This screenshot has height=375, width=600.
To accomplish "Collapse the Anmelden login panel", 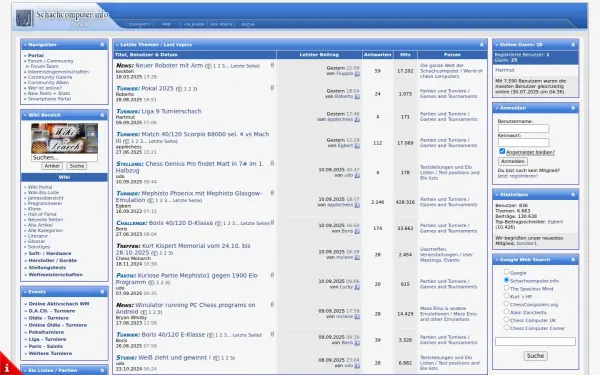I will click(573, 108).
